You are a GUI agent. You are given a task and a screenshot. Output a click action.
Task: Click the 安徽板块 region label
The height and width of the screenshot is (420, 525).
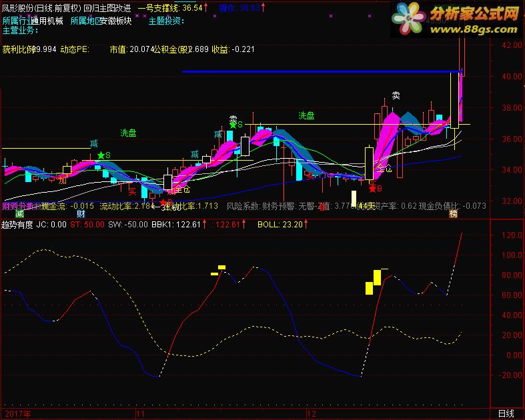pyautogui.click(x=116, y=21)
